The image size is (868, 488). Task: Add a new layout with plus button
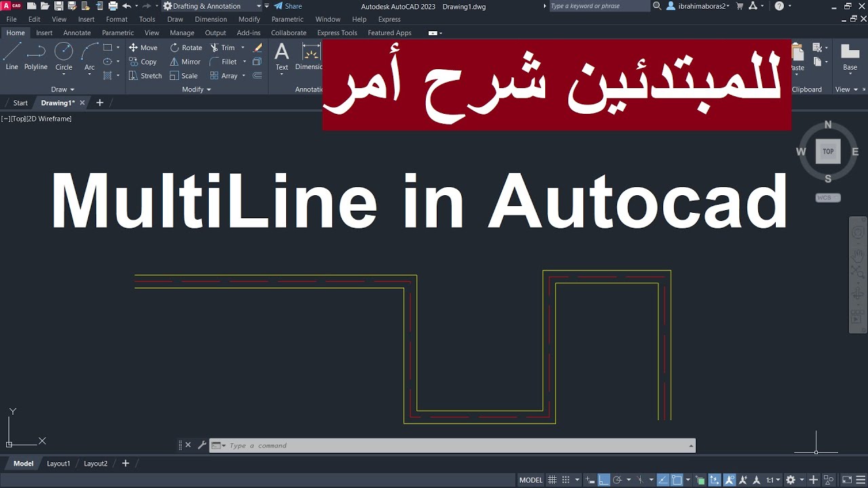click(125, 464)
